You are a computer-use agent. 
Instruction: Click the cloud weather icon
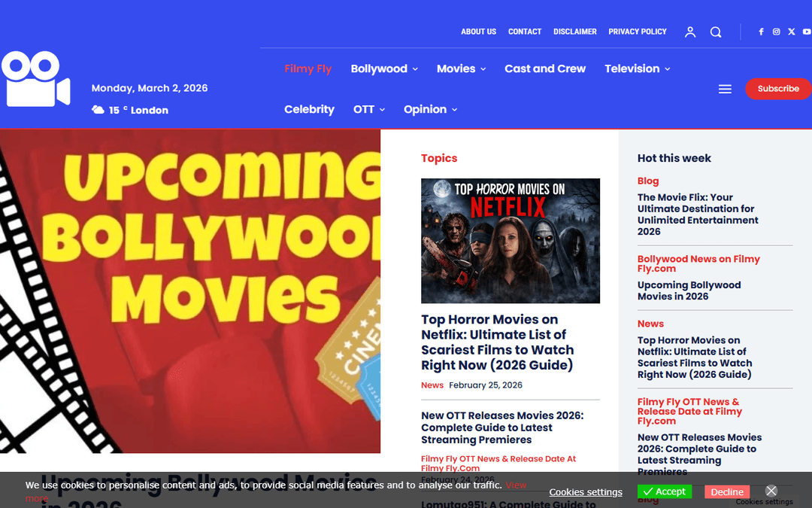pyautogui.click(x=98, y=109)
